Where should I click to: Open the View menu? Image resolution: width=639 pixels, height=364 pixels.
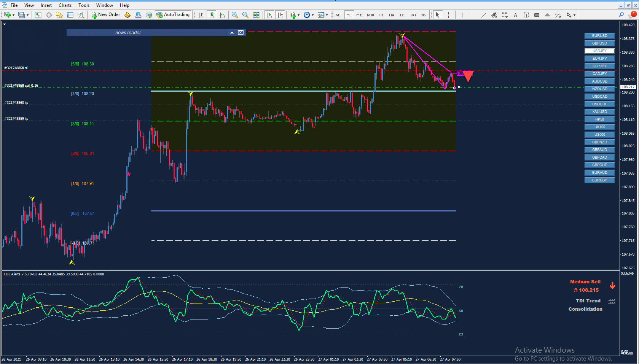click(29, 5)
